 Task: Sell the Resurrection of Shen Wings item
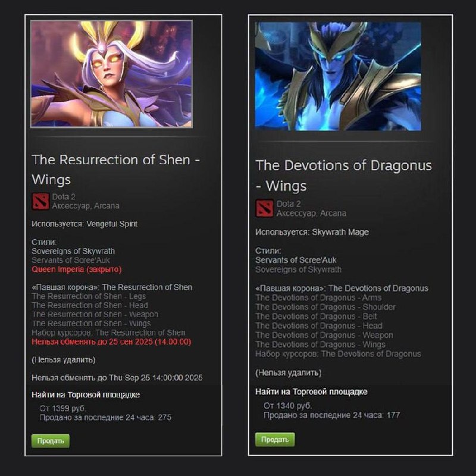click(x=51, y=441)
